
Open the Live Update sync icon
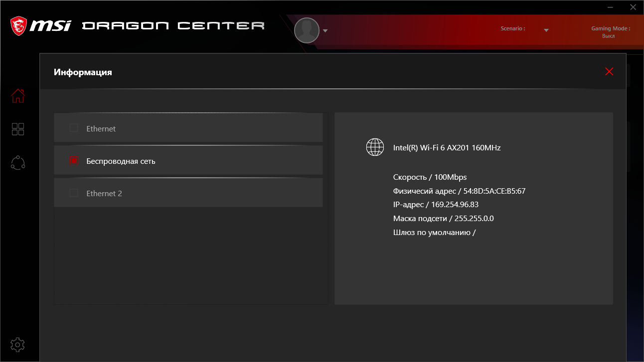pyautogui.click(x=18, y=163)
